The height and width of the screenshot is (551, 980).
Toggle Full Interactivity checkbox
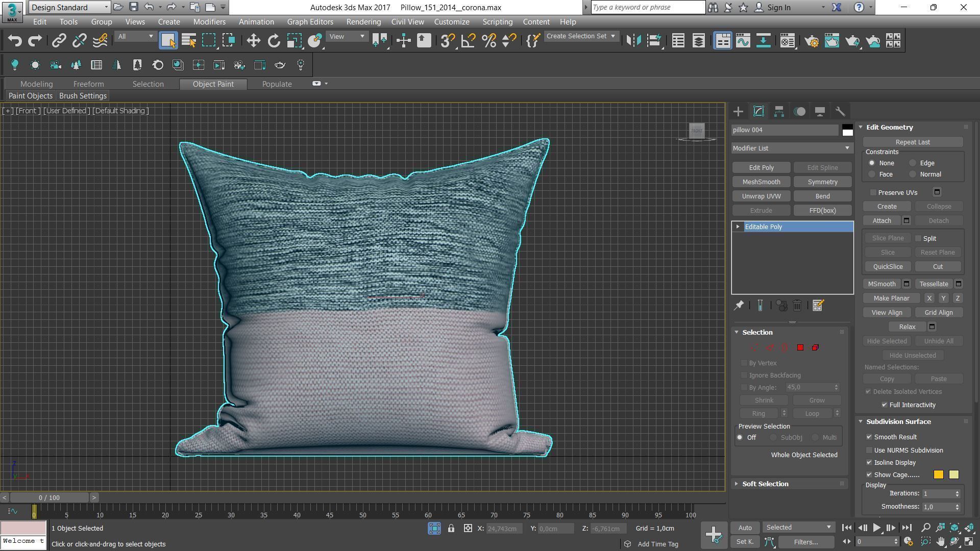[885, 405]
